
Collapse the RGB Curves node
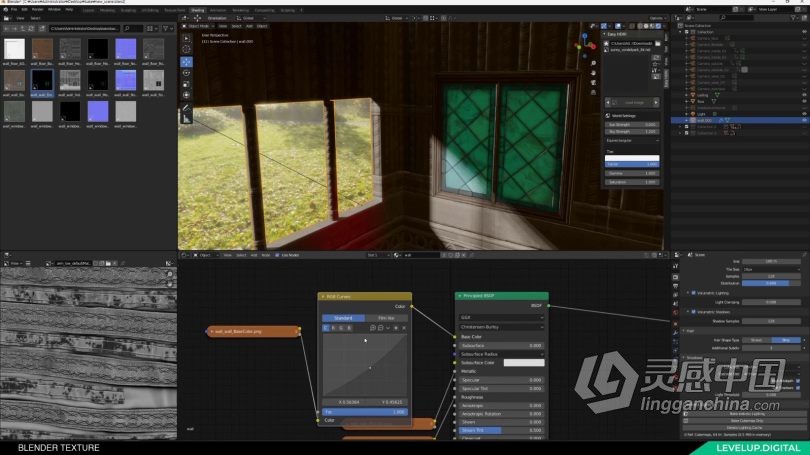(323, 297)
